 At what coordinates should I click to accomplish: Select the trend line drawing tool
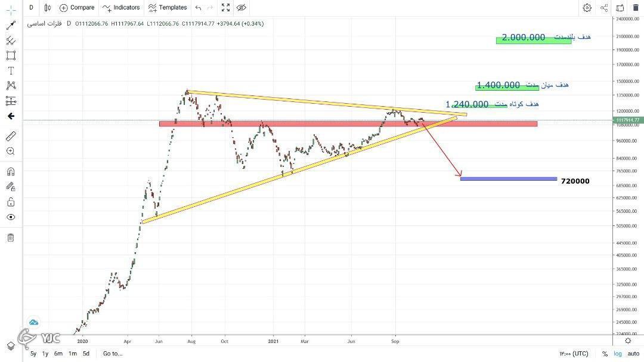[11, 26]
